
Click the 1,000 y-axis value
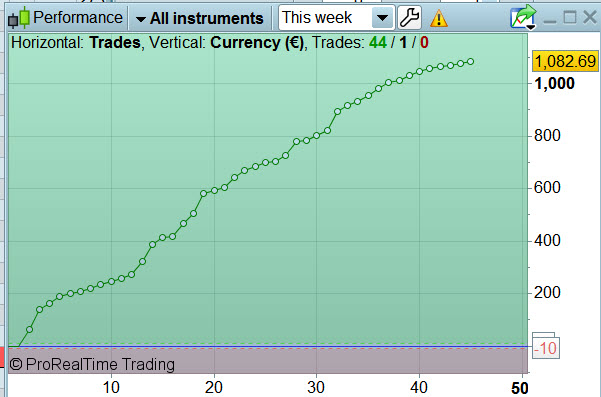coord(555,84)
